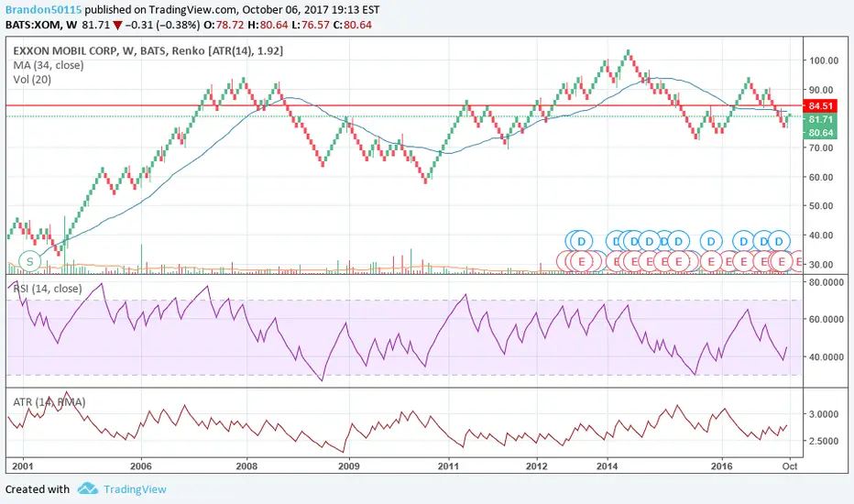Click the red down-triangle change indicator
Screen dimensions: 854x504
click(117, 25)
